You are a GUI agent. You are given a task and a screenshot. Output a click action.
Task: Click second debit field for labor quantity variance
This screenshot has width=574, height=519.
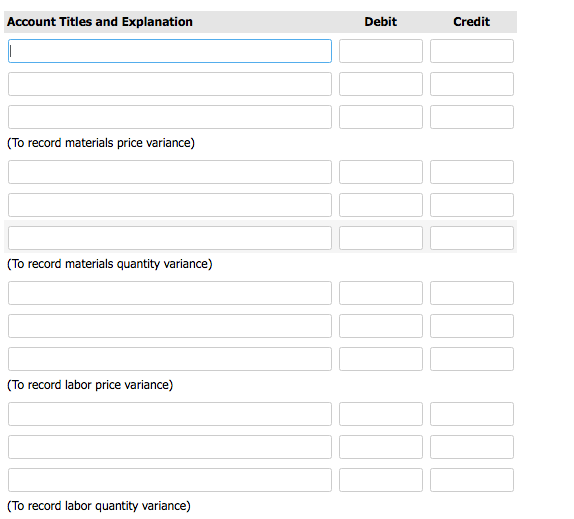(x=381, y=447)
